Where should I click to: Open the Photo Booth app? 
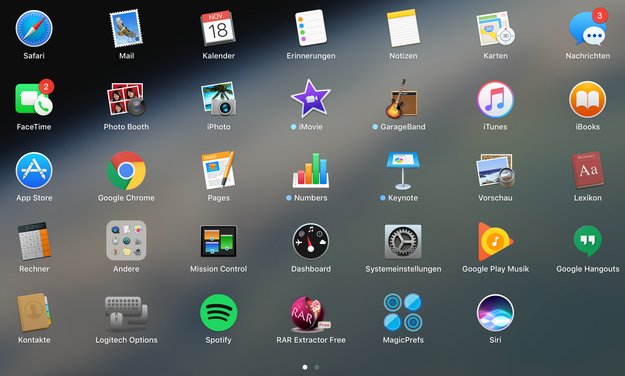tap(126, 99)
